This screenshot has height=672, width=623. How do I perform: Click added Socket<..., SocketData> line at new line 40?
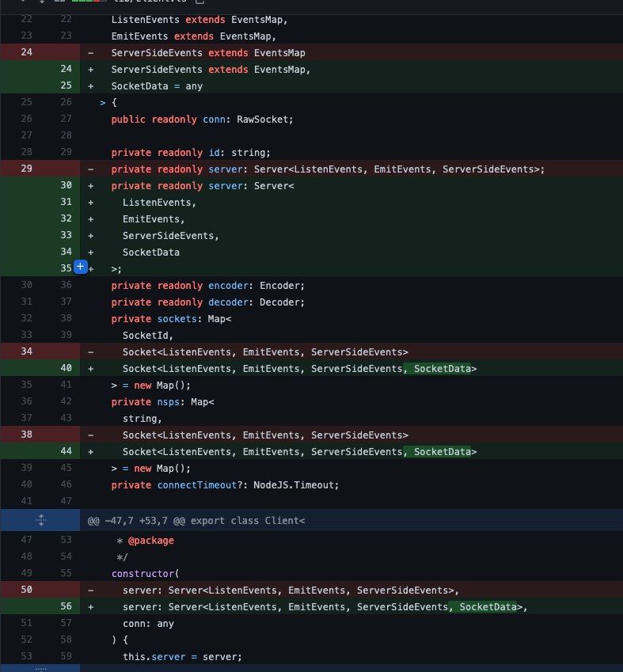click(x=300, y=369)
